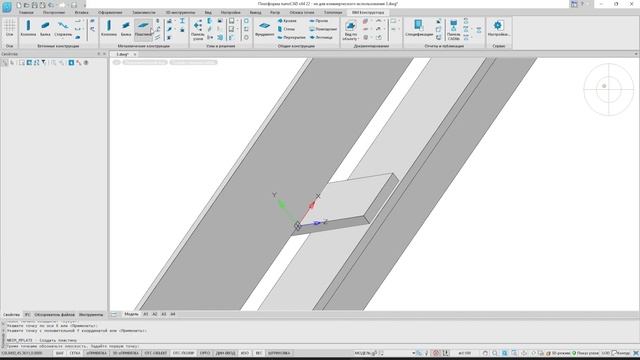Close the Свойства properties panel
Viewport: 640px width, 360px height.
(104, 54)
